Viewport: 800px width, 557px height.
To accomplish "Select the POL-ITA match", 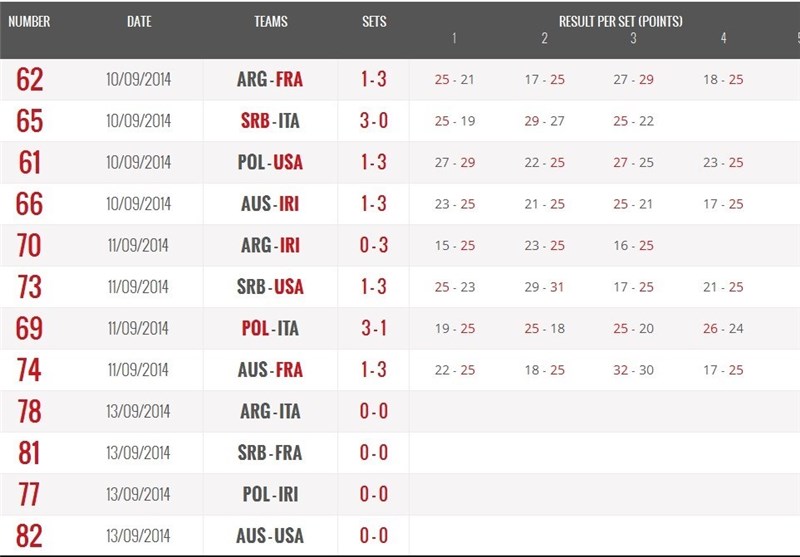I will [271, 329].
